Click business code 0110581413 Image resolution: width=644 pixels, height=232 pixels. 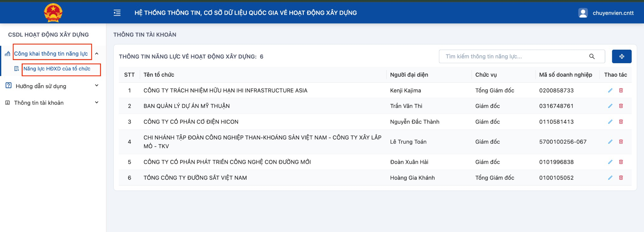[557, 122]
